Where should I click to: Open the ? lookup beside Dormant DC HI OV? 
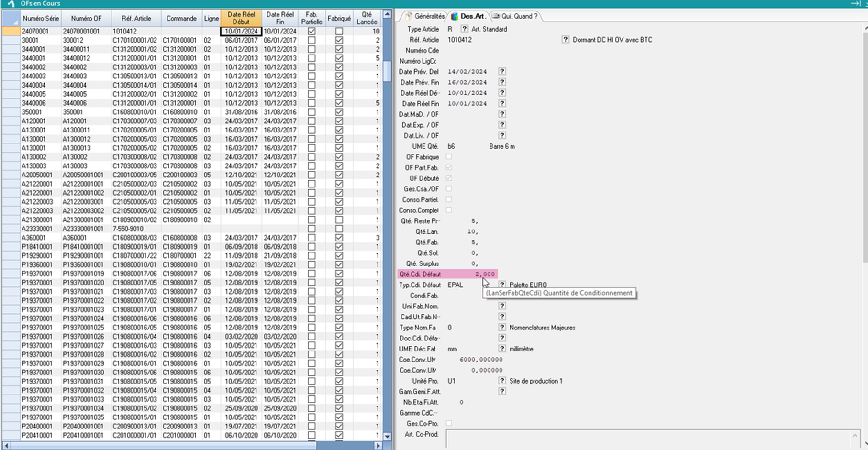tap(565, 40)
